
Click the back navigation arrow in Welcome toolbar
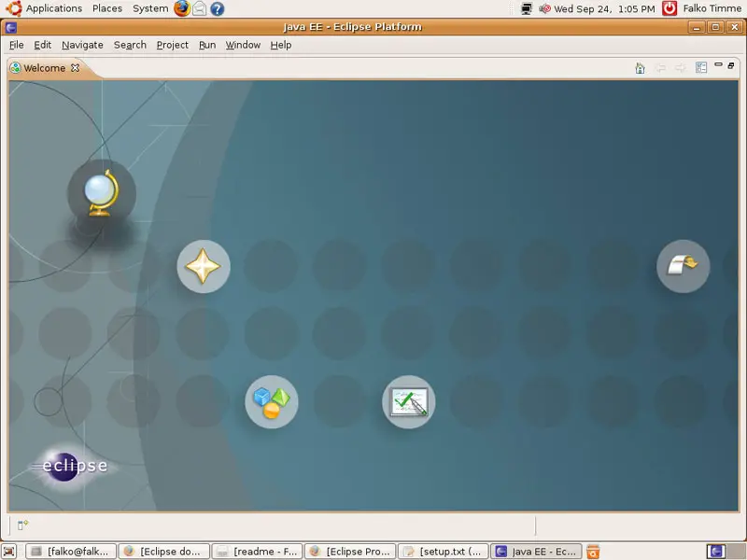(x=660, y=68)
